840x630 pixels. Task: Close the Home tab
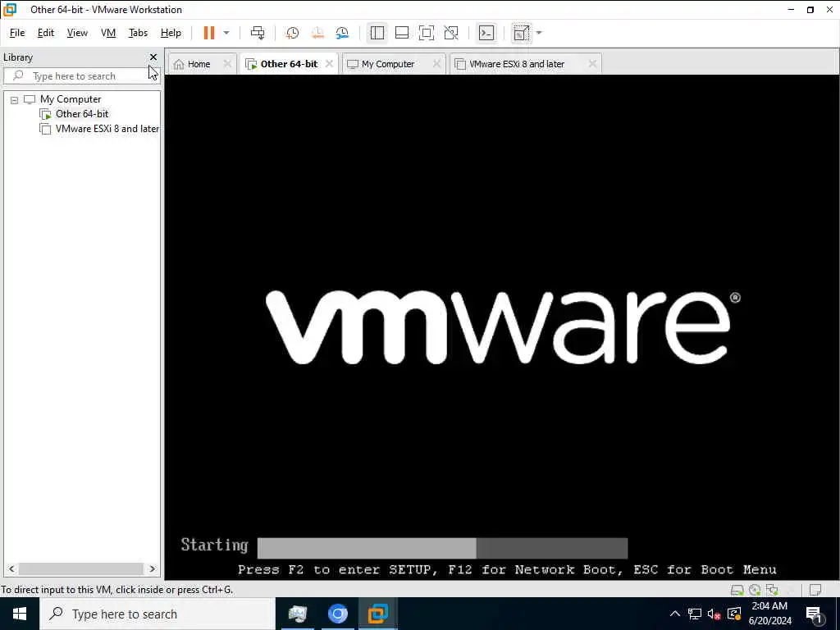pyautogui.click(x=227, y=64)
